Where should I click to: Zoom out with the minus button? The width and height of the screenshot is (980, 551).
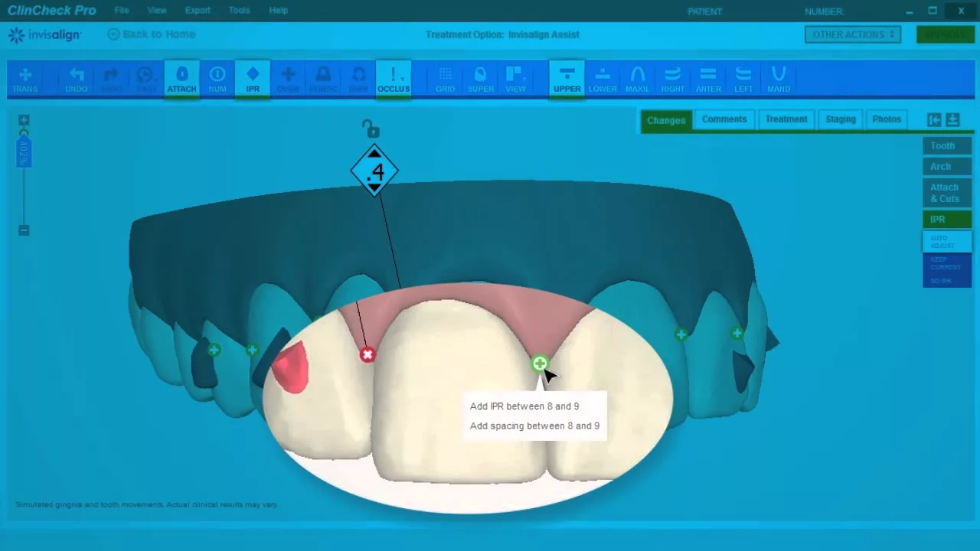(24, 230)
